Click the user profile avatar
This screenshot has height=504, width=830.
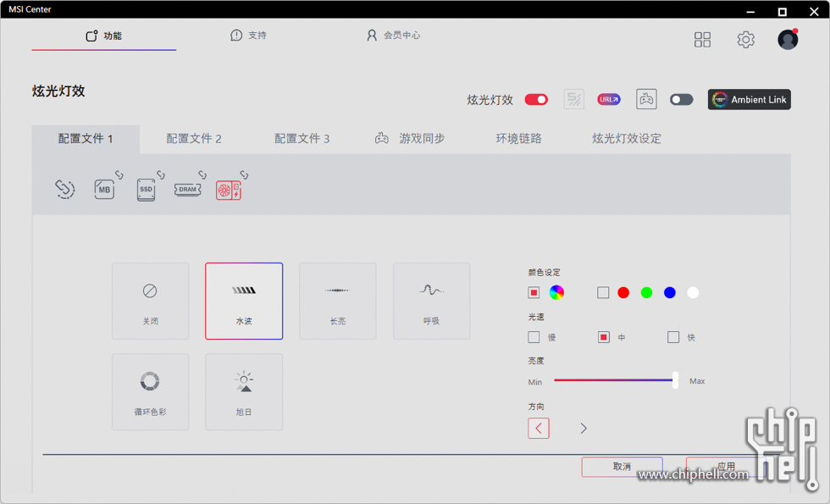pos(788,40)
